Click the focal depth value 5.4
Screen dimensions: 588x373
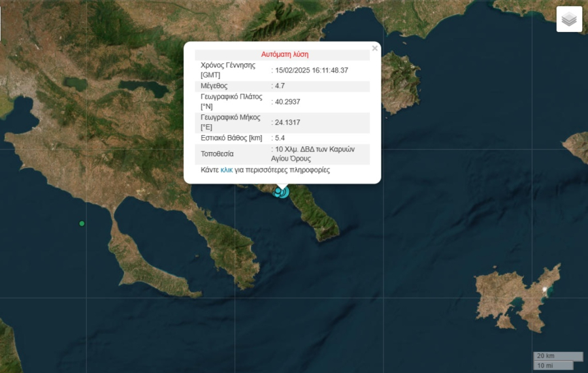pyautogui.click(x=280, y=138)
